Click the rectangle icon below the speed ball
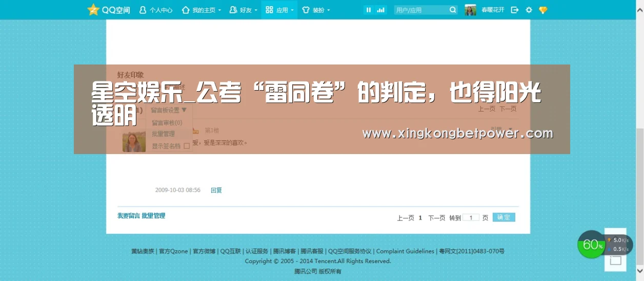 [x=615, y=261]
